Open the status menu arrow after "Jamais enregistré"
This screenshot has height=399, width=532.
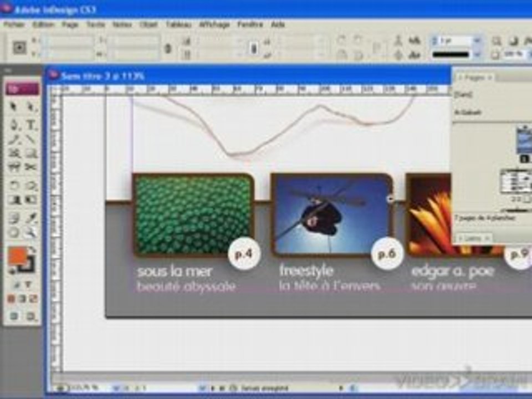341,387
